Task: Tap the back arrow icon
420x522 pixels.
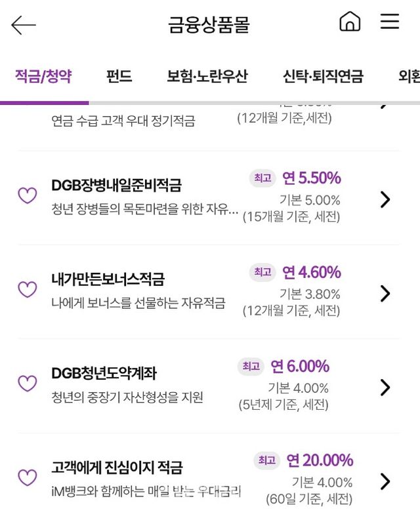Action: point(24,25)
